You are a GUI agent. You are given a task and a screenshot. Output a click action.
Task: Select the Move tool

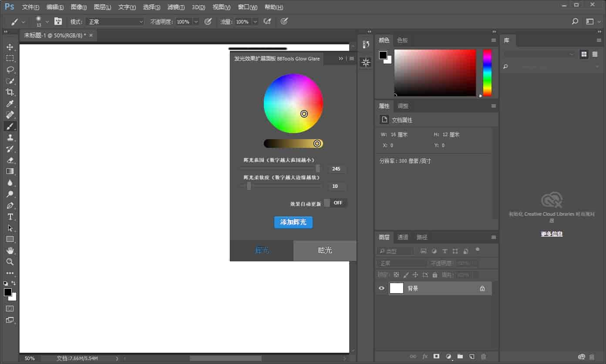pyautogui.click(x=10, y=47)
